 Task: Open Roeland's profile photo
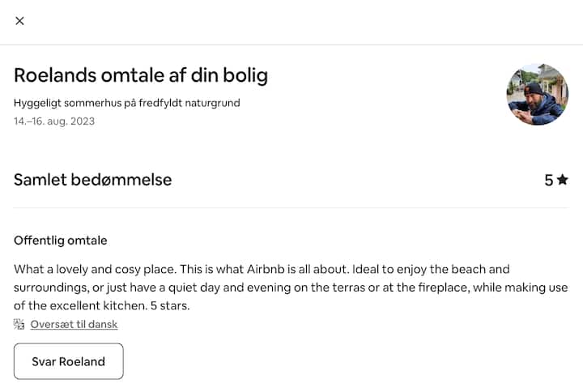(537, 95)
